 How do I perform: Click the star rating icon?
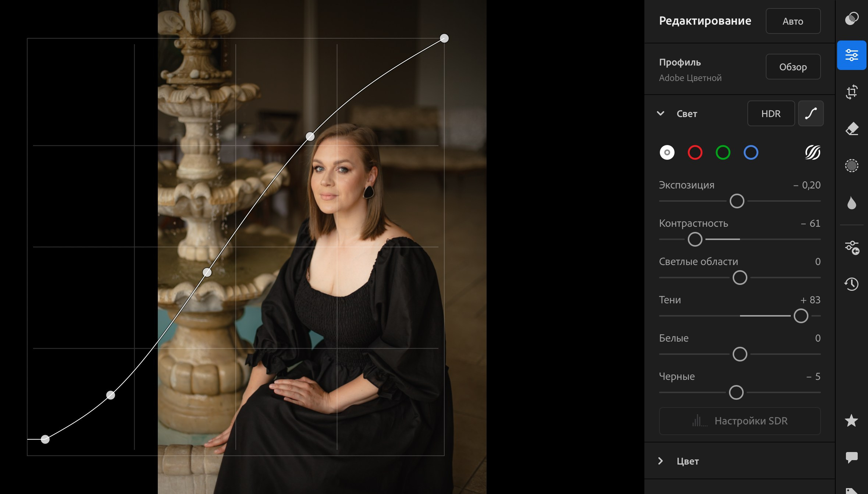click(851, 421)
